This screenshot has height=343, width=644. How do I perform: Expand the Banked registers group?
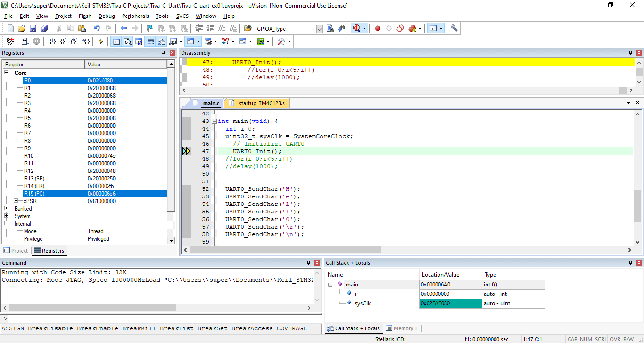7,209
